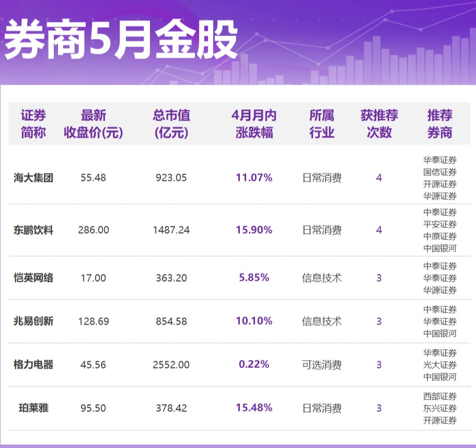476x448 pixels.
Task: Click the 所属行业 column header
Action: 322,123
